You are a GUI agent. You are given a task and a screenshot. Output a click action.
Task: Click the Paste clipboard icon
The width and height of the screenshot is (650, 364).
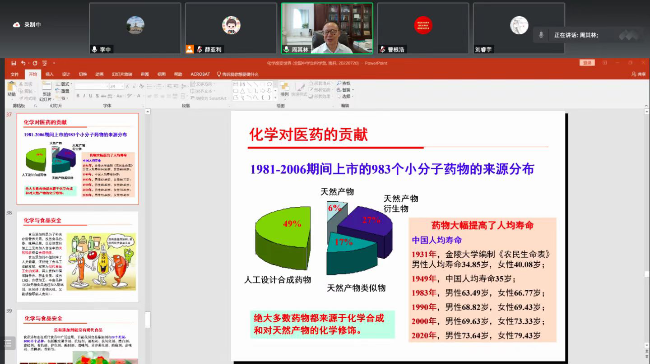coord(12,88)
